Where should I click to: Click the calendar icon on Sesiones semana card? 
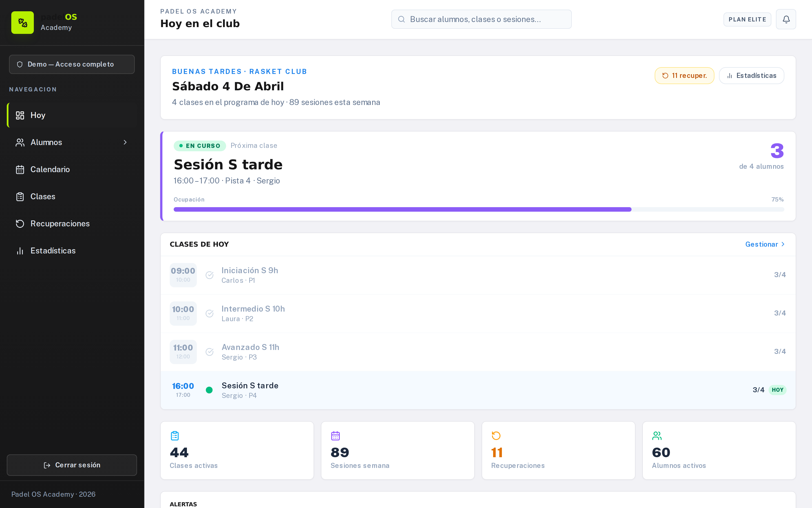336,436
